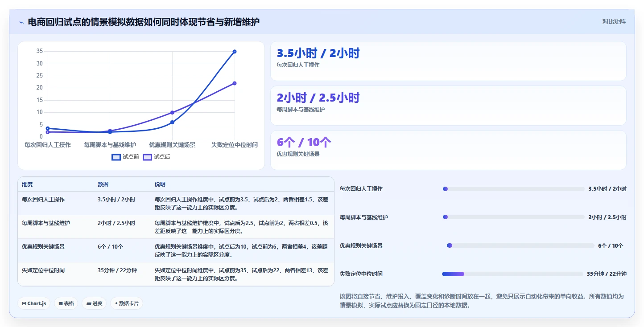Click the 每次回归人工操作 progress bar
Image resolution: width=644 pixels, height=327 pixels.
513,189
